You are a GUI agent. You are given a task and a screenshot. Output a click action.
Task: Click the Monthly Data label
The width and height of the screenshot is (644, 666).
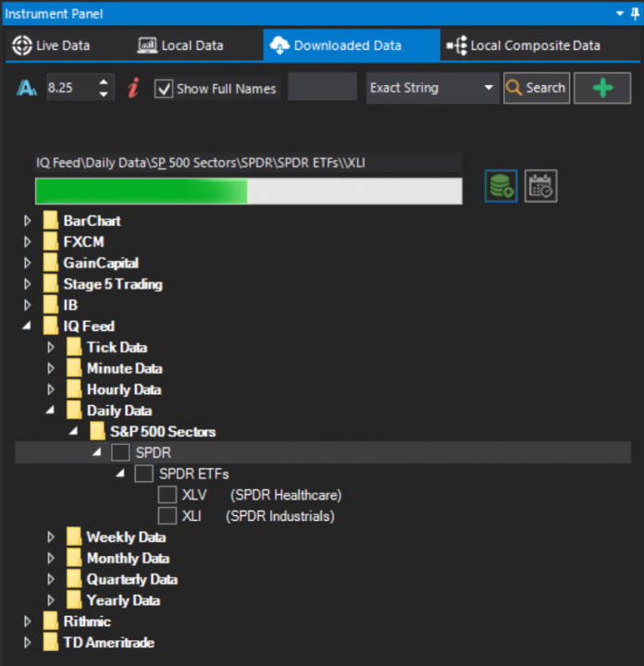[x=128, y=558]
